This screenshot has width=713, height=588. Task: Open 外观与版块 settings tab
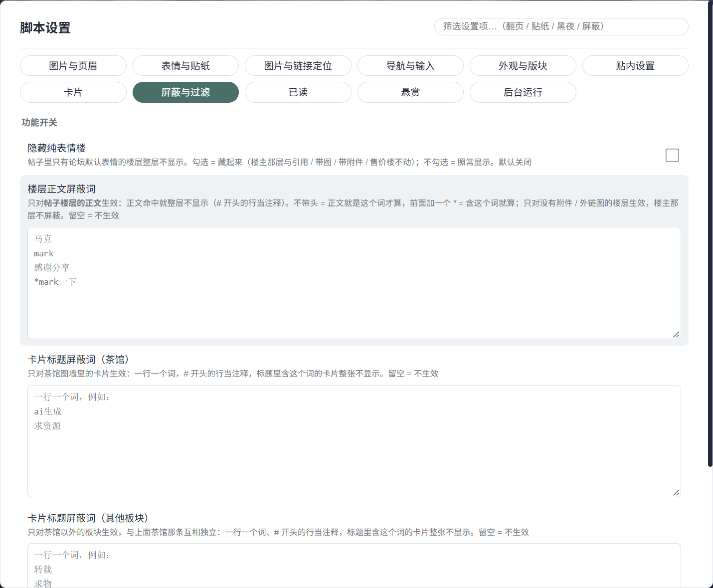(x=523, y=66)
